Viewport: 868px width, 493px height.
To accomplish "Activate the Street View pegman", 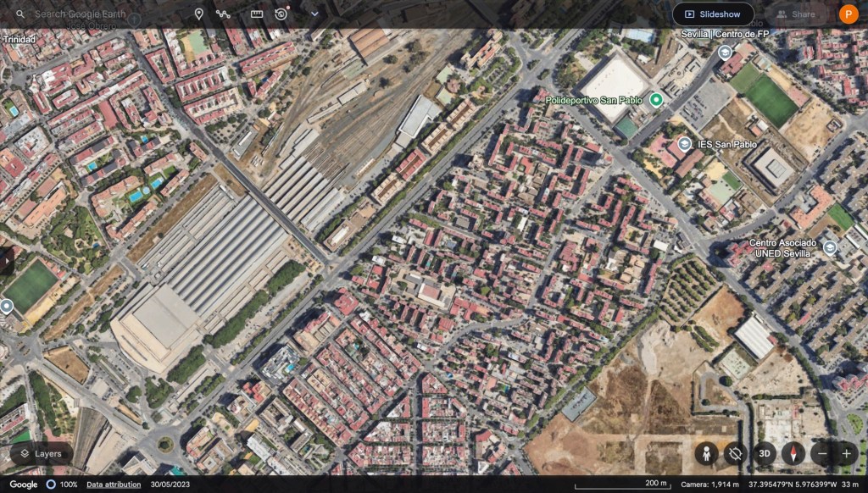I will (x=706, y=454).
